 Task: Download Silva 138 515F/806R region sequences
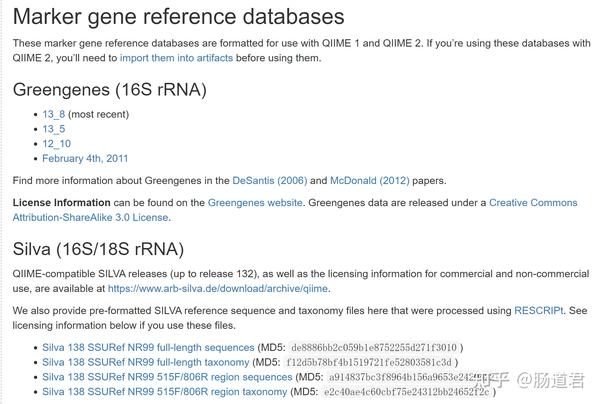click(x=167, y=377)
